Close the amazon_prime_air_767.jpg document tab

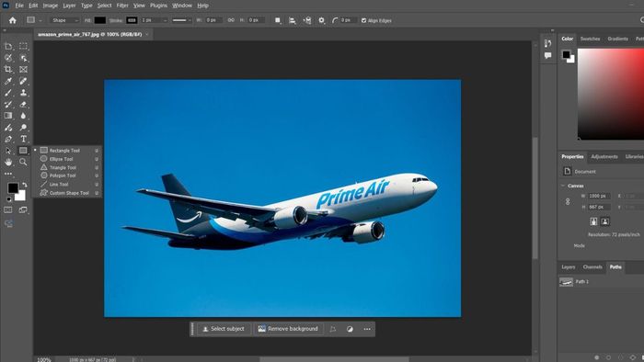(x=147, y=34)
